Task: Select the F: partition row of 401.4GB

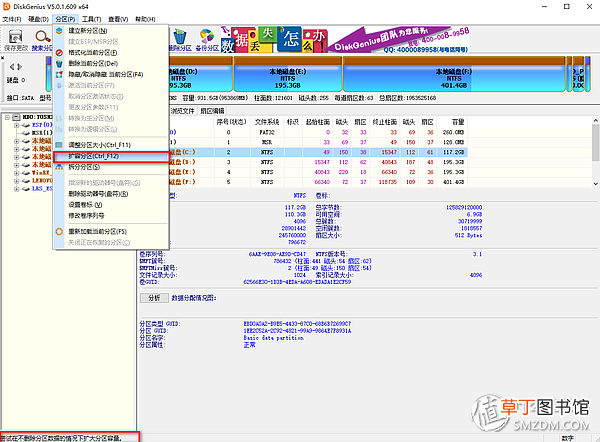Action: tap(318, 182)
